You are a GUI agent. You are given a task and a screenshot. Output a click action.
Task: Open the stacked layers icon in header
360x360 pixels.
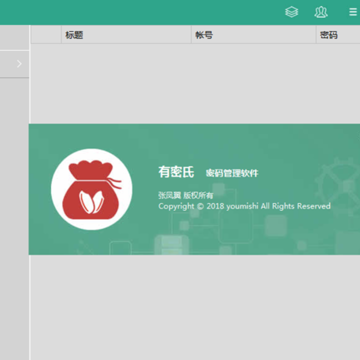292,12
